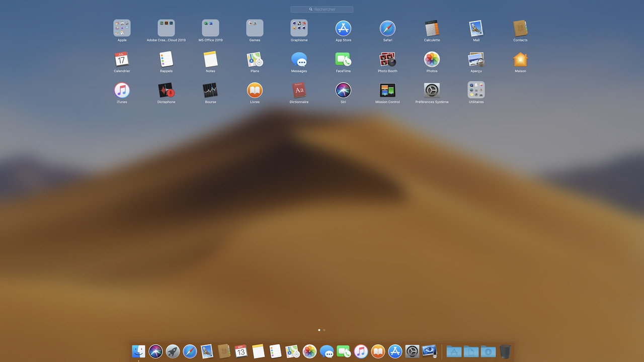Open the Utilitaires folder
This screenshot has height=362, width=644.
pyautogui.click(x=476, y=90)
